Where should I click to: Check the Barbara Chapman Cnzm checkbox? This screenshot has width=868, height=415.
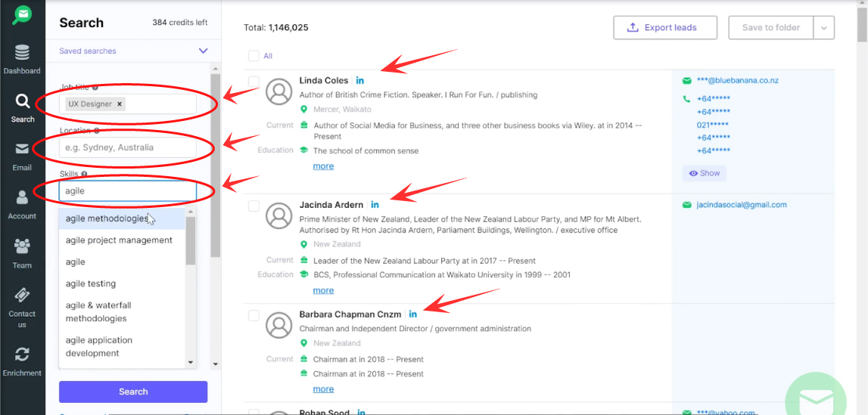pyautogui.click(x=254, y=315)
